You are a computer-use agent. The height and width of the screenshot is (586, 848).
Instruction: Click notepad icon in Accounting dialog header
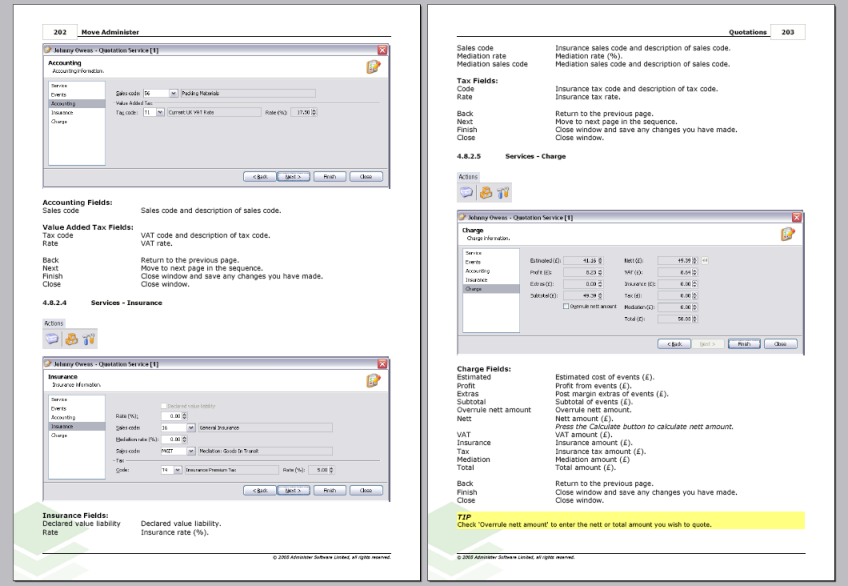(x=373, y=66)
